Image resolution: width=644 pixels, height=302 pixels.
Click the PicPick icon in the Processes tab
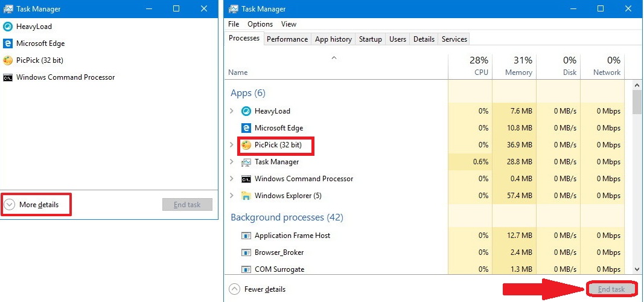(x=246, y=145)
